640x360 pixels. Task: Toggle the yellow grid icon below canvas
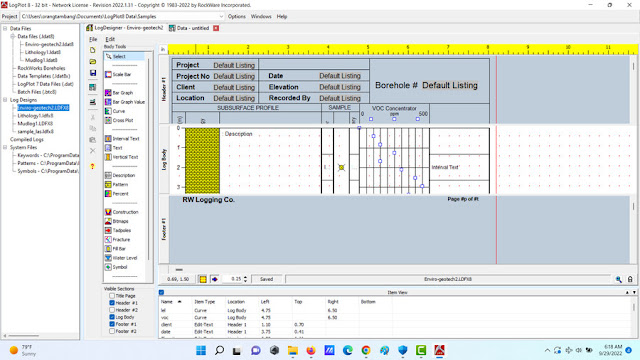[203, 279]
